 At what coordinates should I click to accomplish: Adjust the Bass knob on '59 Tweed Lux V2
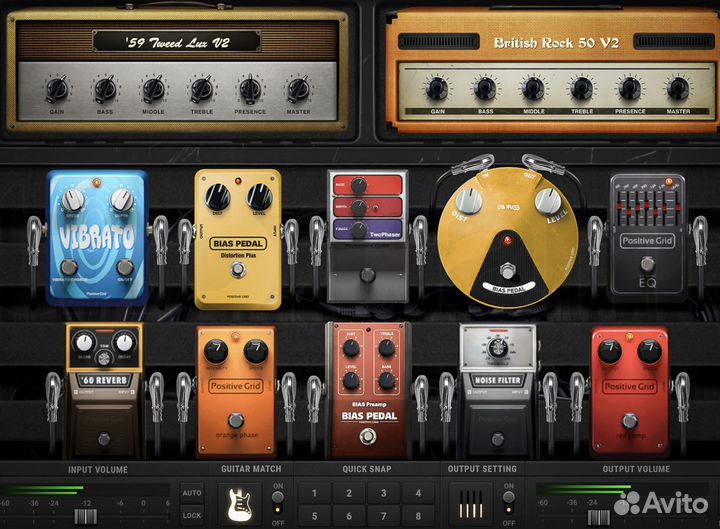105,89
